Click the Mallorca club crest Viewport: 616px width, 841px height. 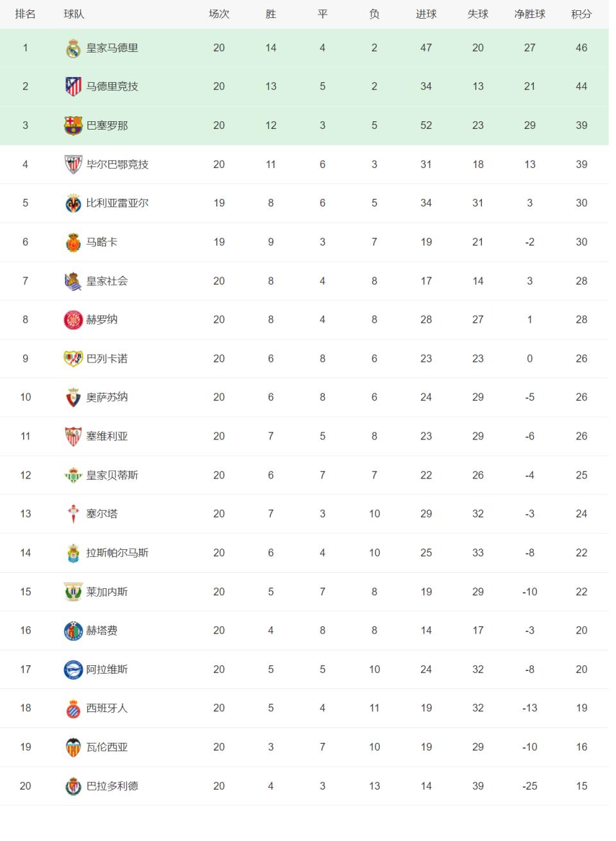tap(73, 242)
